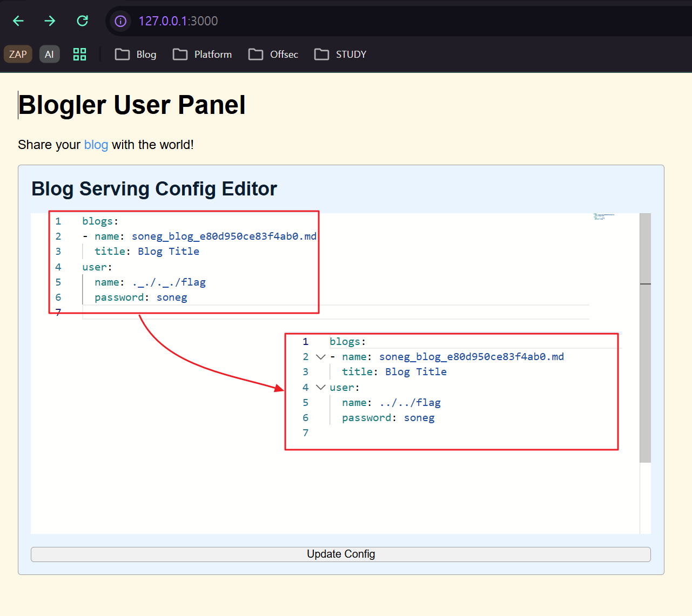Click the address bar URL
The width and height of the screenshot is (692, 616).
pos(178,21)
